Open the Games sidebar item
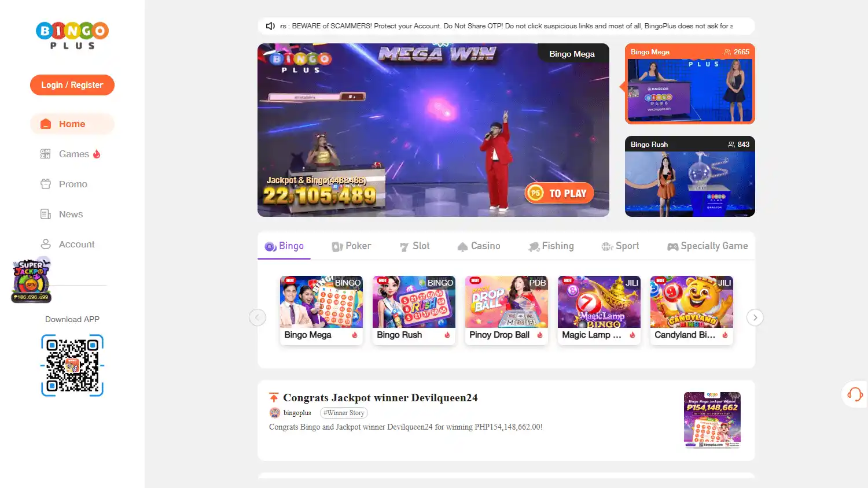The width and height of the screenshot is (868, 488). click(72, 154)
